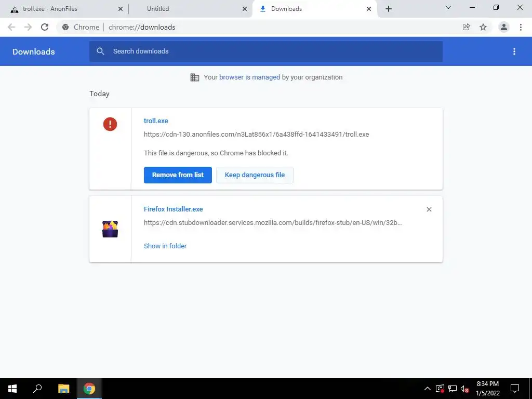Open the Firefox Installer.exe link
Viewport: 532px width, 399px height.
tap(174, 209)
